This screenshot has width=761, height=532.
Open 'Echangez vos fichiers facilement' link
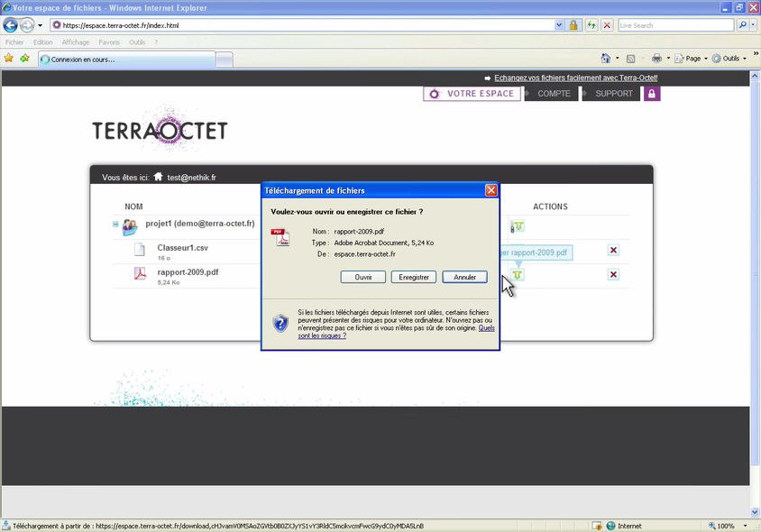[x=576, y=78]
